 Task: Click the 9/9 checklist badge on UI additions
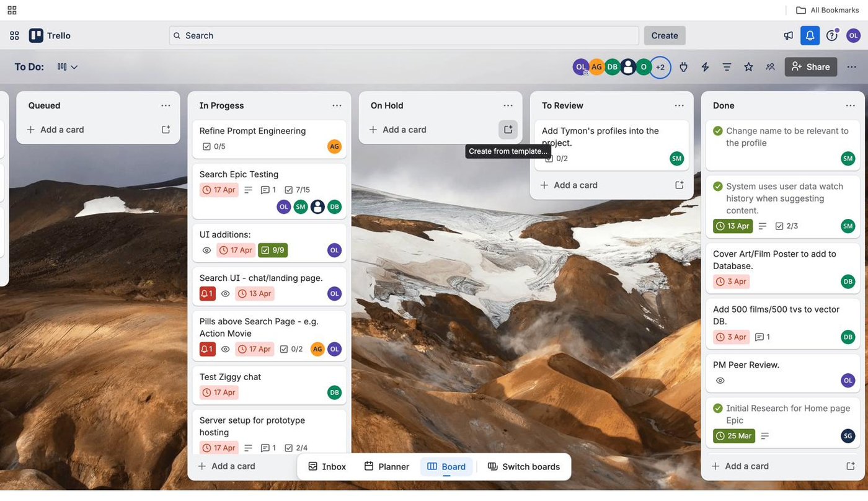click(273, 250)
